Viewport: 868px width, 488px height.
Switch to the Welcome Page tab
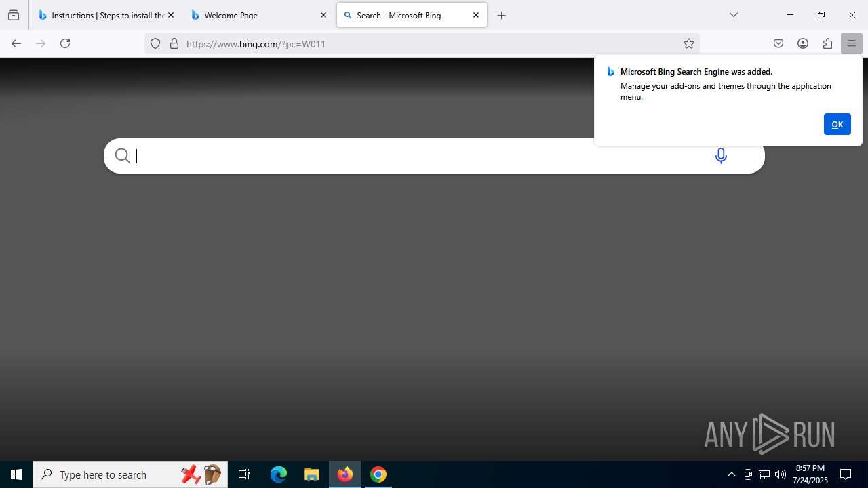tap(258, 15)
